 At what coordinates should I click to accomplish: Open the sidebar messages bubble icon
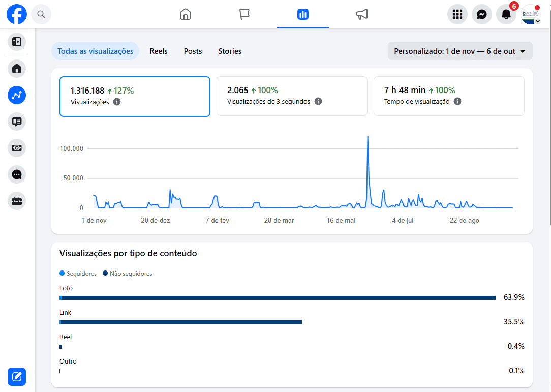16,174
